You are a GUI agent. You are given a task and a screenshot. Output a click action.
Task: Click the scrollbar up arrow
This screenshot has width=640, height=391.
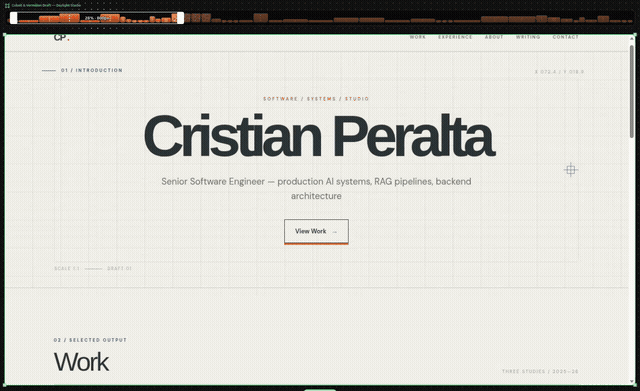(631, 38)
